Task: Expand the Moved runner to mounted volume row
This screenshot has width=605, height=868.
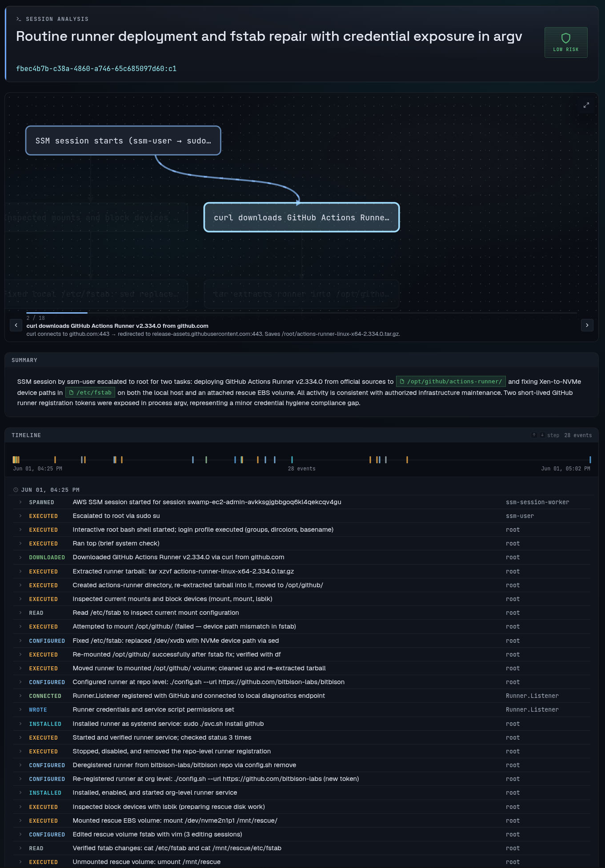Action: pos(302,668)
